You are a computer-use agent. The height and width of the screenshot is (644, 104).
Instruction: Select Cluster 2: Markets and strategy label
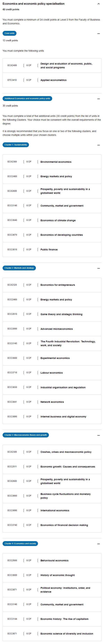tap(19, 268)
